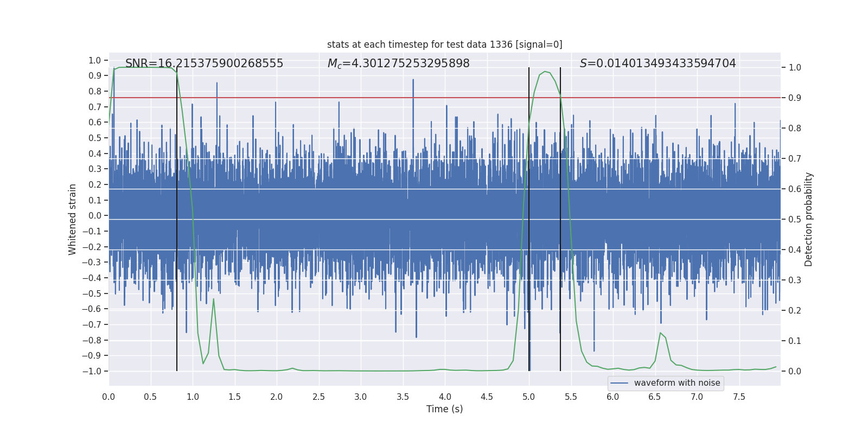Click the 5.5 tick label on the time axis

[571, 397]
